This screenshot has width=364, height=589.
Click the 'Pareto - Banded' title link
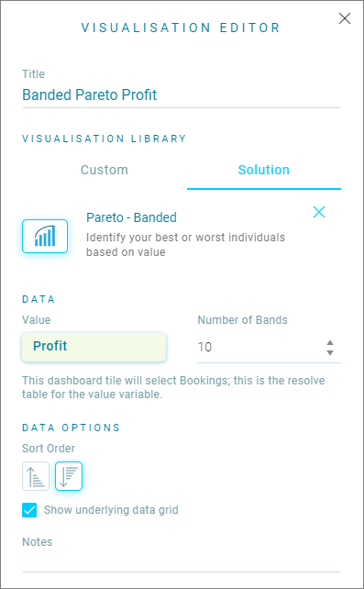click(131, 217)
